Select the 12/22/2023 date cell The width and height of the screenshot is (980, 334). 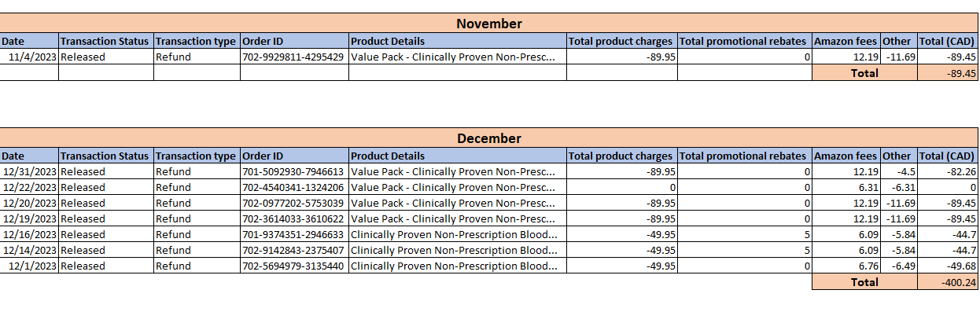tap(30, 187)
